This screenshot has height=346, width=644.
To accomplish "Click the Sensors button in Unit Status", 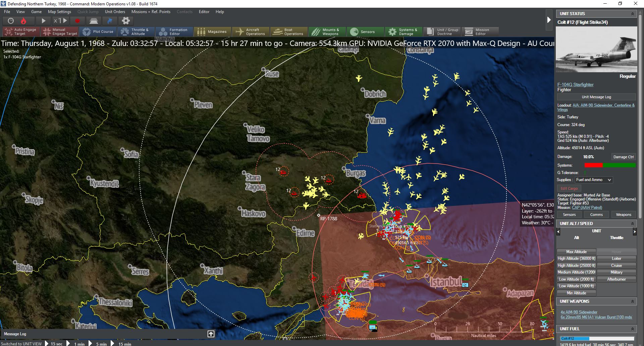I will tap(569, 215).
